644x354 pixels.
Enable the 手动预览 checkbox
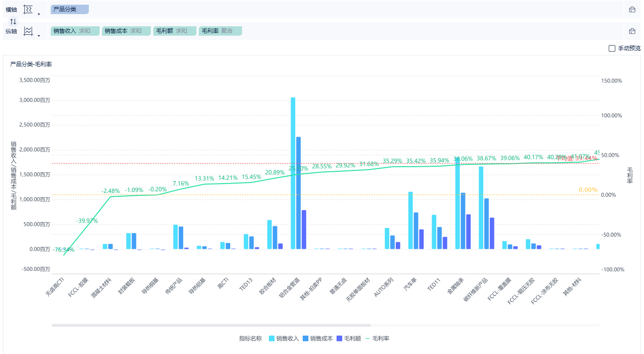[x=612, y=48]
